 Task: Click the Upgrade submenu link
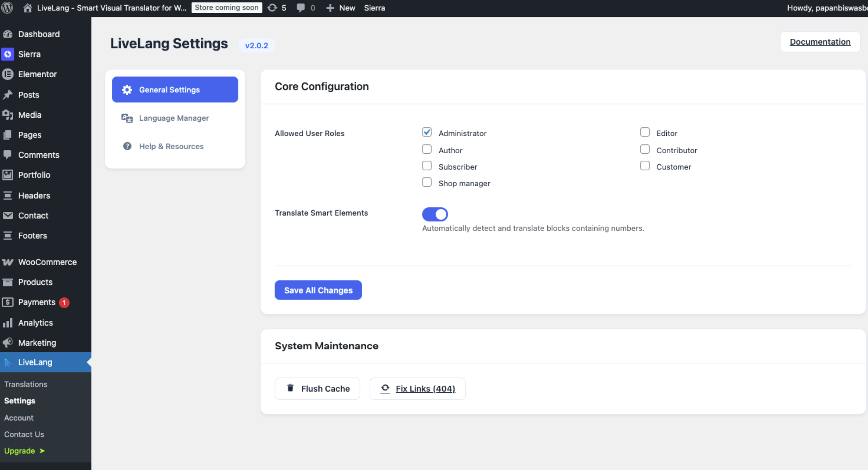pos(24,451)
